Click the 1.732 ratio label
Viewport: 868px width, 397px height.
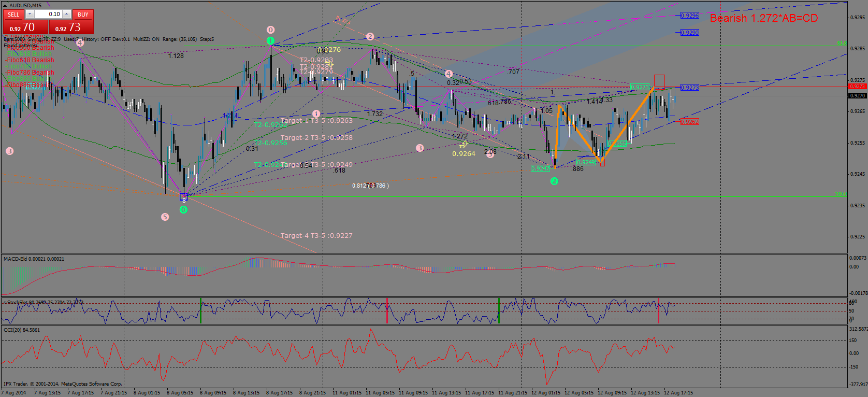(x=375, y=114)
